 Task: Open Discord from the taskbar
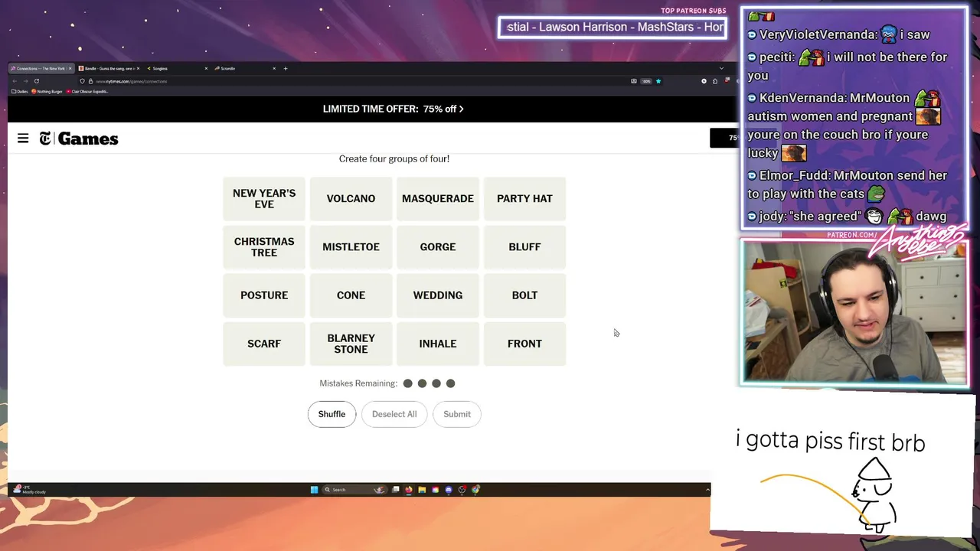click(x=449, y=490)
